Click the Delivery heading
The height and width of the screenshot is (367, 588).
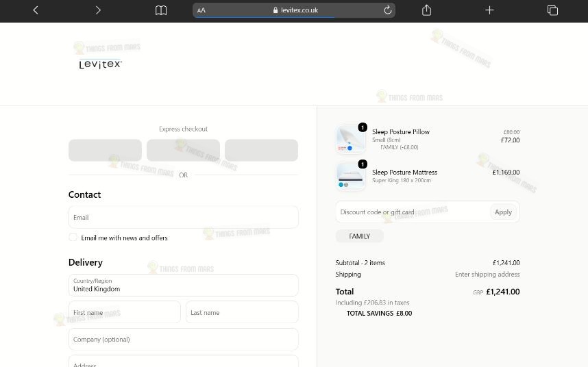(86, 262)
